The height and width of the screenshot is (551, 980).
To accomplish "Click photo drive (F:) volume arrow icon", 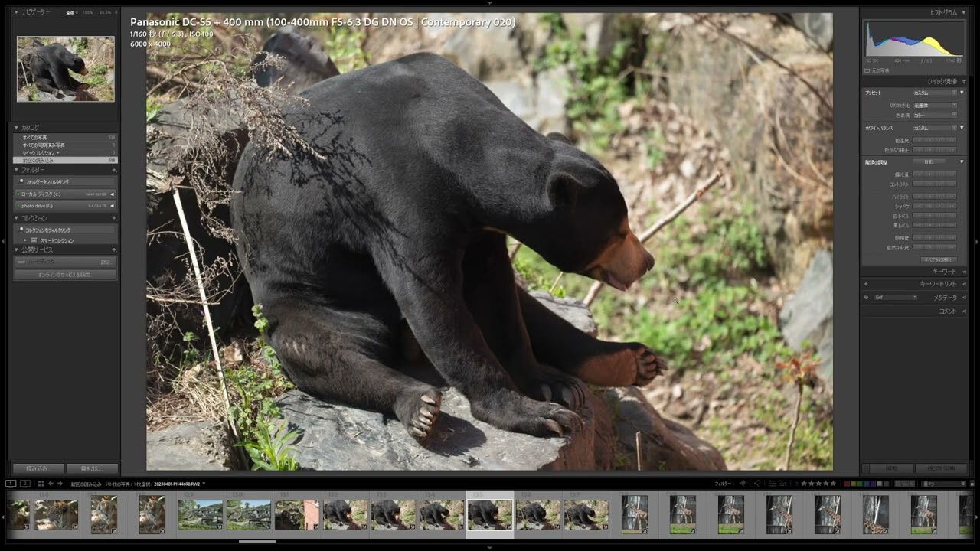I will [x=113, y=206].
